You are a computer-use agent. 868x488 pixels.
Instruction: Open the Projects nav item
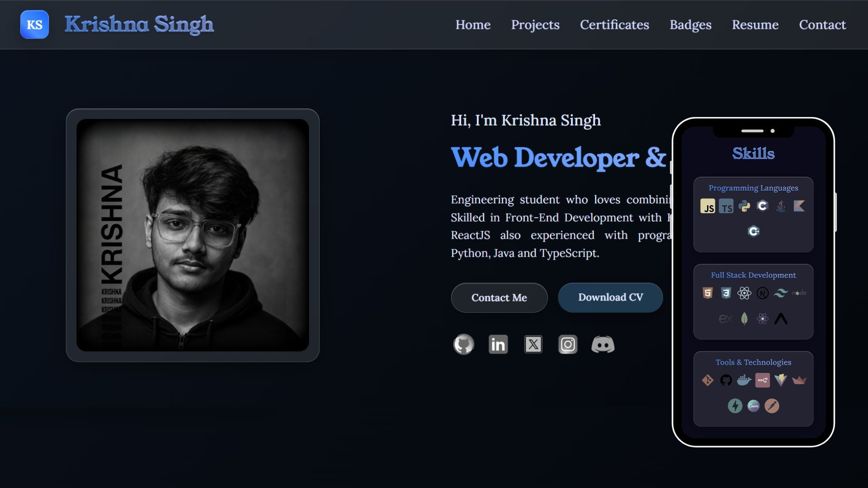tap(535, 24)
